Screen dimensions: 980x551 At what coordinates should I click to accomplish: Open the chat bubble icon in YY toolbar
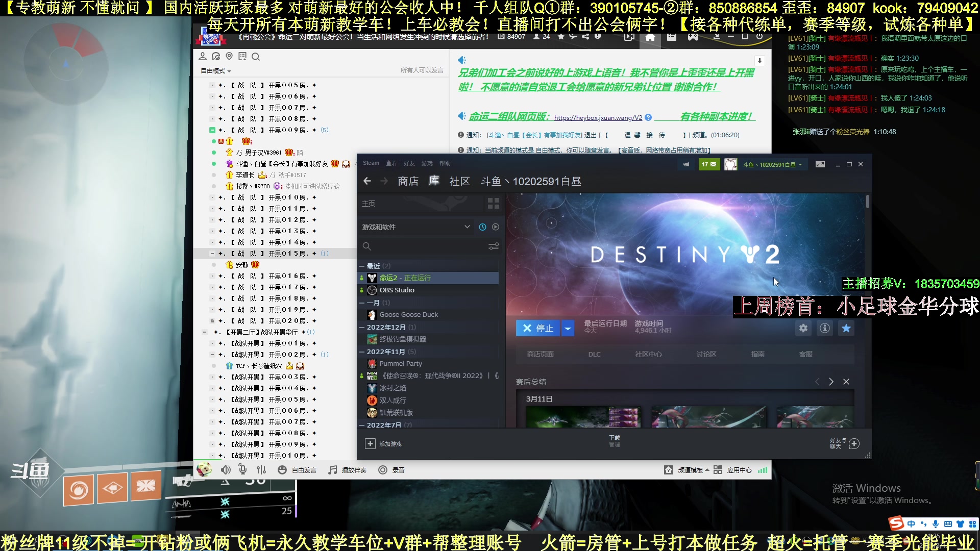[x=216, y=57]
